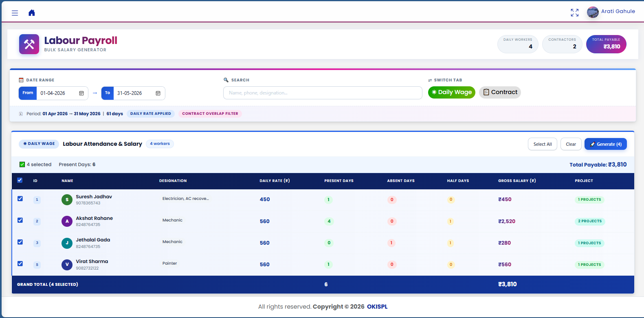Click the Project column header
644x318 pixels.
click(x=584, y=181)
